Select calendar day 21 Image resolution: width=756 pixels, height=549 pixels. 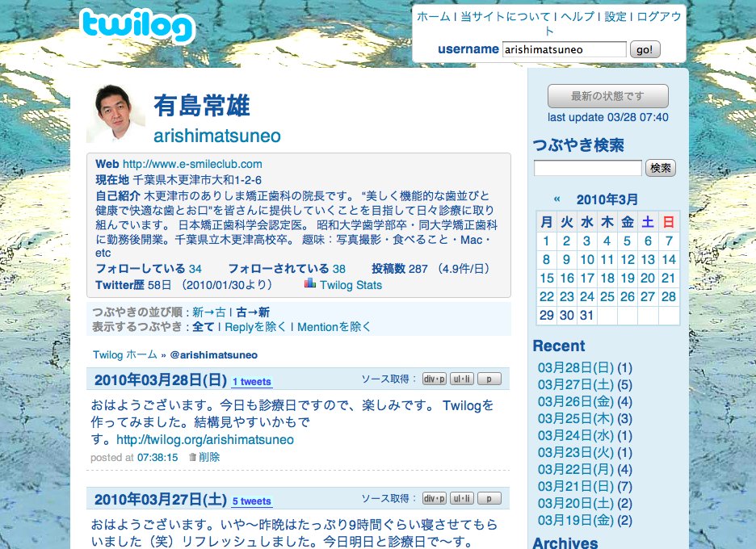click(668, 278)
